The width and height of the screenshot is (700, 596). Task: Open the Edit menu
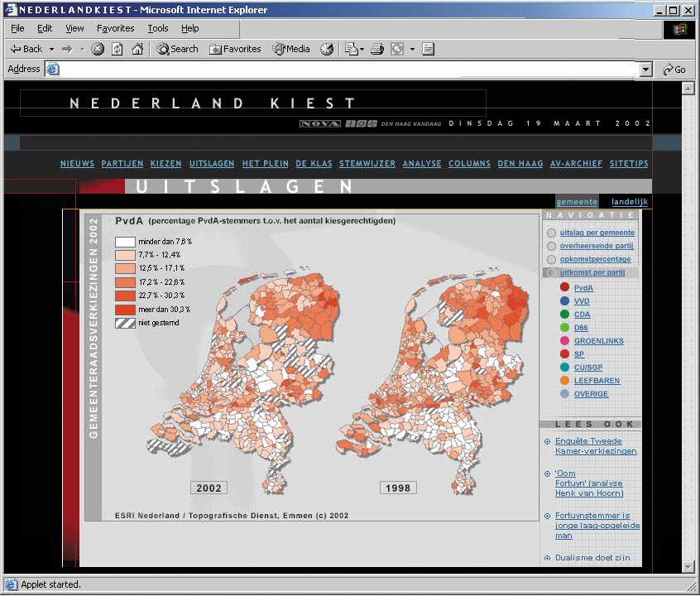point(45,28)
